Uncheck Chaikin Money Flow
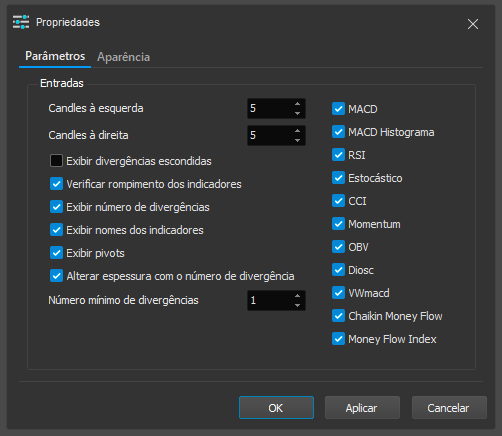Image resolution: width=502 pixels, height=436 pixels. tap(338, 316)
